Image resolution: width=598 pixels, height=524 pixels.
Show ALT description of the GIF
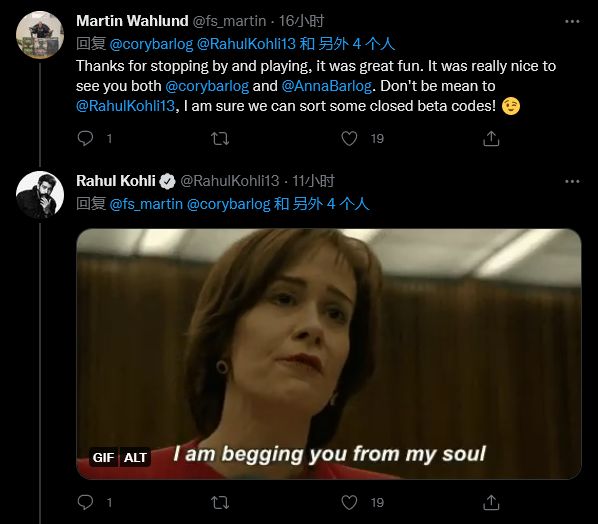click(135, 457)
